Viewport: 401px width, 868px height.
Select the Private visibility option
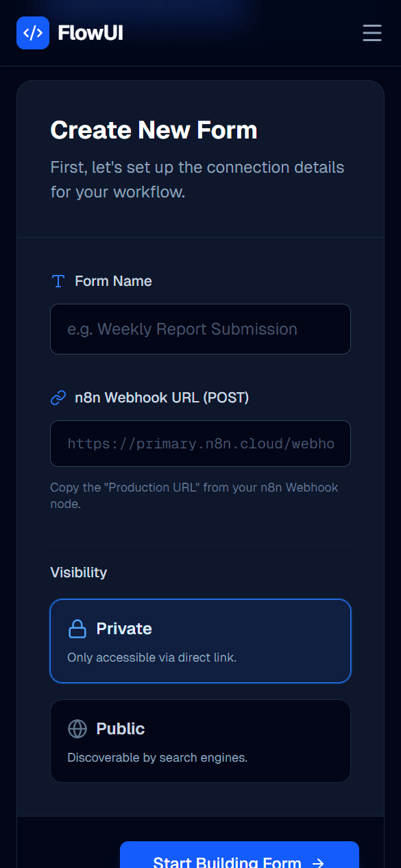200,641
